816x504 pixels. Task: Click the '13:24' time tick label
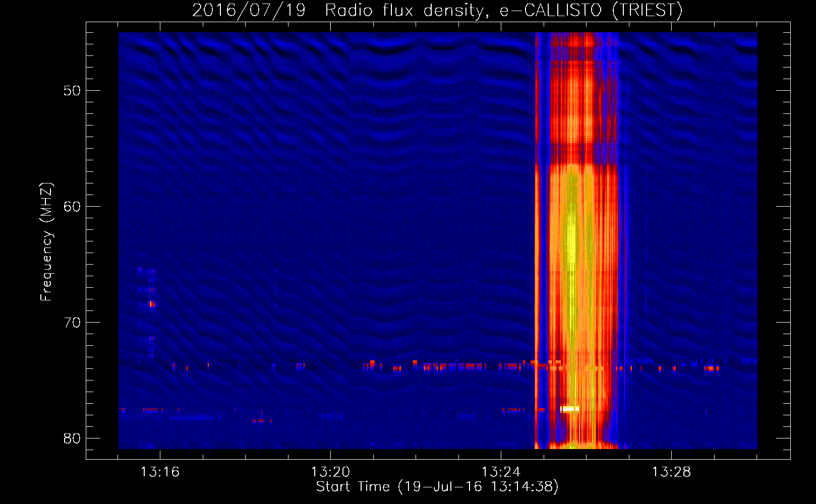[x=501, y=472]
